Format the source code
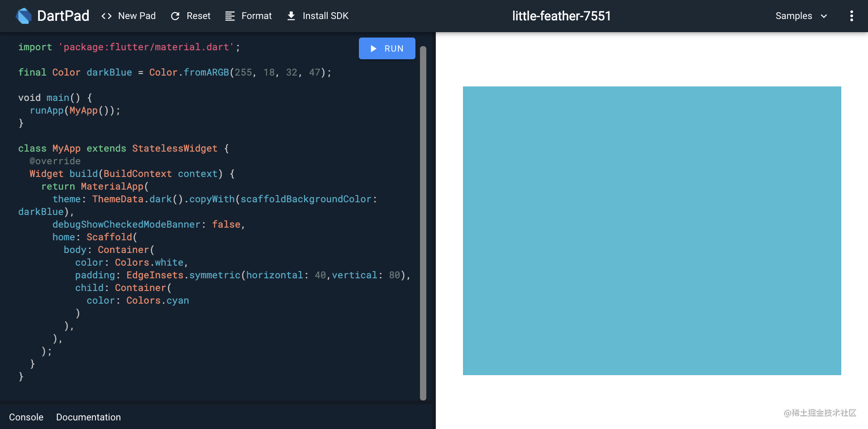Screen dimensions: 868x429 [248, 16]
